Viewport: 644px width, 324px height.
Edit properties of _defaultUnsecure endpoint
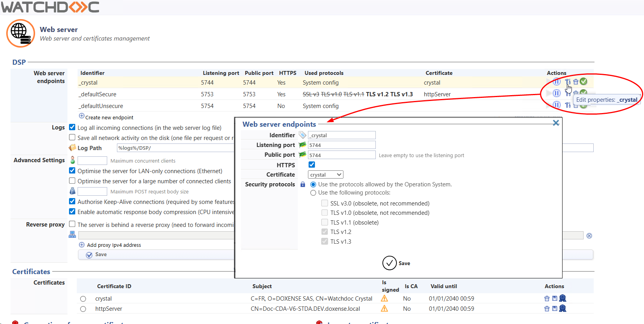tap(568, 105)
